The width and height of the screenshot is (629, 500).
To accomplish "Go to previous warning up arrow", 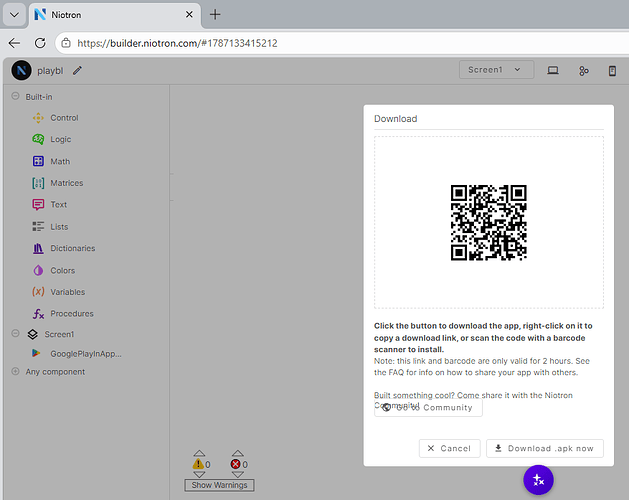I will 199,453.
